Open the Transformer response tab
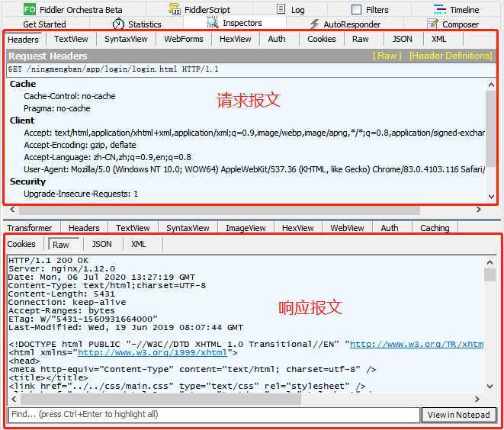This screenshot has height=430, width=504. 29,228
